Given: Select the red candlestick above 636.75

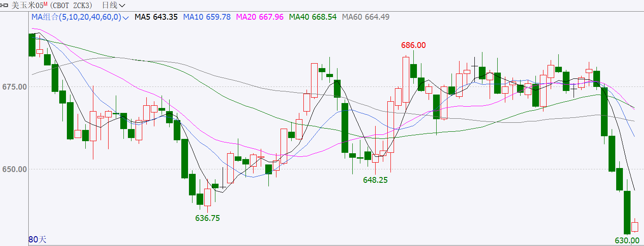Looking at the screenshot, I should (x=207, y=197).
